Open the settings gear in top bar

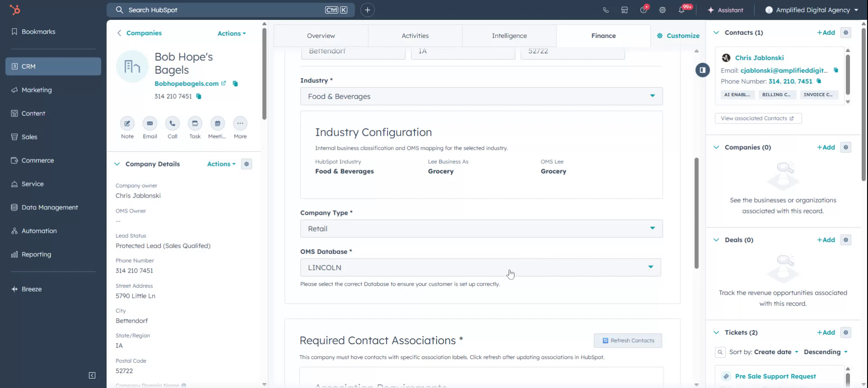(x=662, y=10)
